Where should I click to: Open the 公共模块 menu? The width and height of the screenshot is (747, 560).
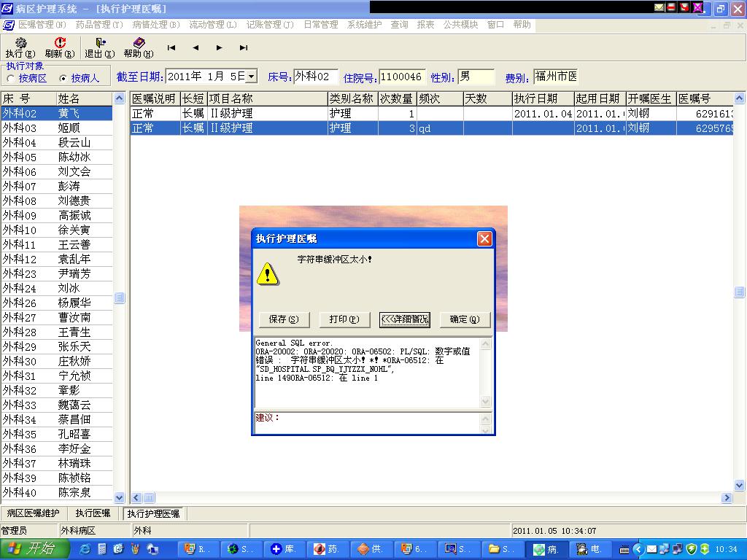460,24
